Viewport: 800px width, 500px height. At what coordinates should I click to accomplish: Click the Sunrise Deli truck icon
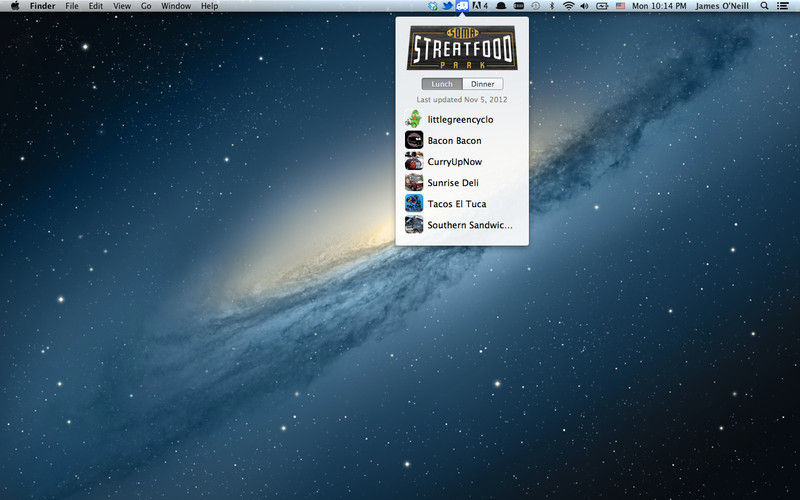click(414, 182)
